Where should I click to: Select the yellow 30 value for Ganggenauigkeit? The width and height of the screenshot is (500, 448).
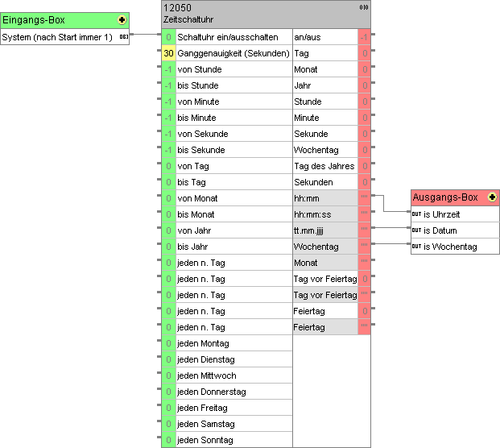pyautogui.click(x=168, y=53)
